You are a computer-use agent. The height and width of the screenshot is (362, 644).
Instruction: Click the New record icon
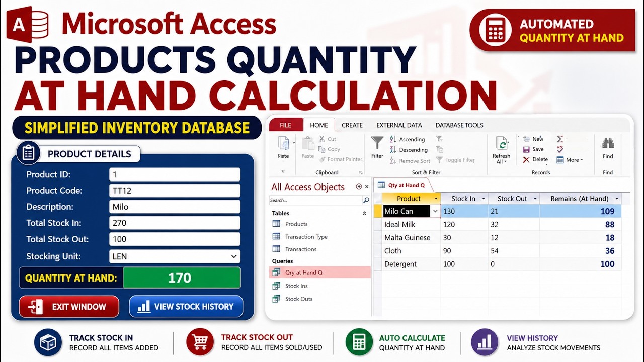[526, 139]
